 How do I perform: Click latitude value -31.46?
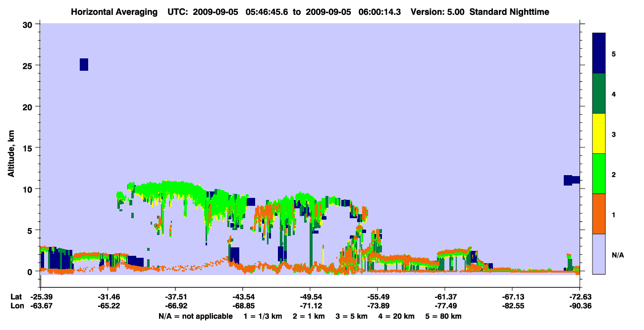(108, 297)
